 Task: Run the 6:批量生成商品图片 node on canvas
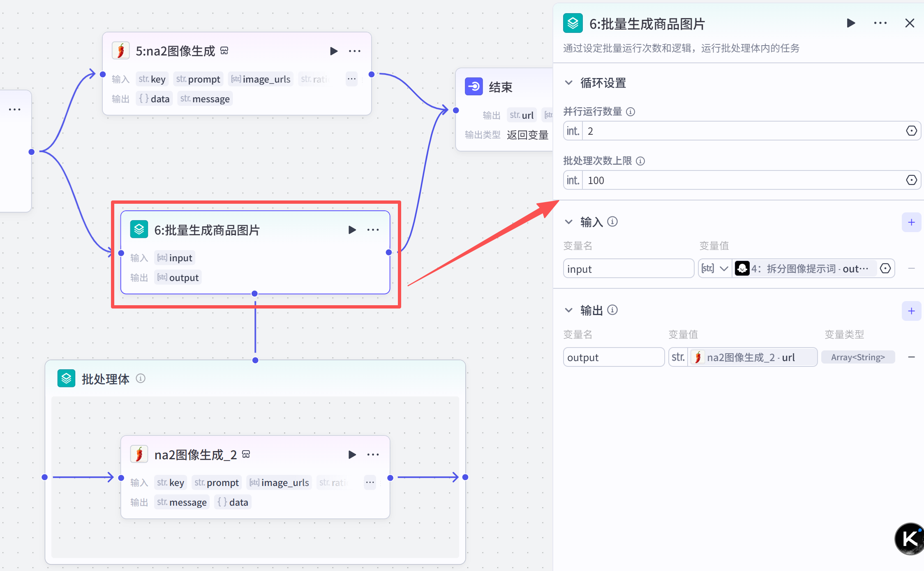click(352, 230)
